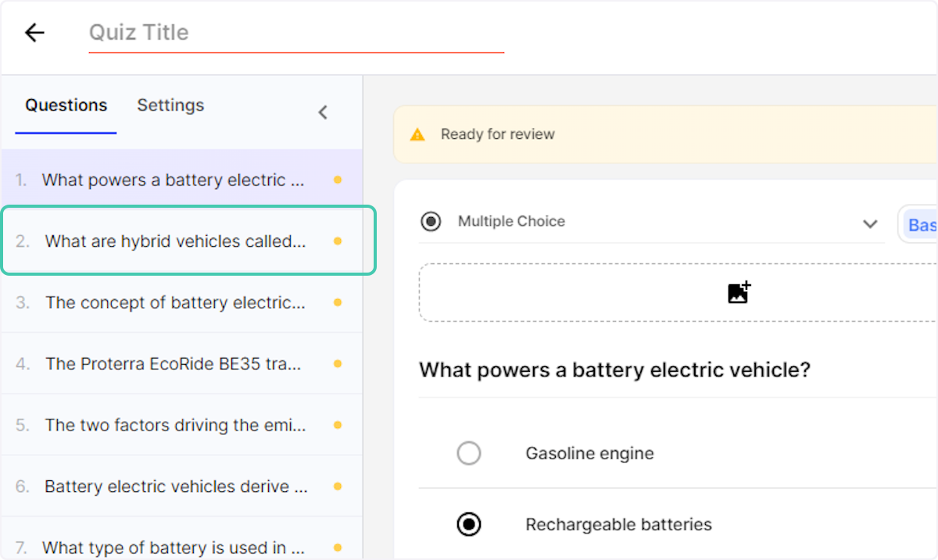The image size is (938, 560).
Task: Open the Multiple Choice question type dropdown
Action: (x=869, y=224)
